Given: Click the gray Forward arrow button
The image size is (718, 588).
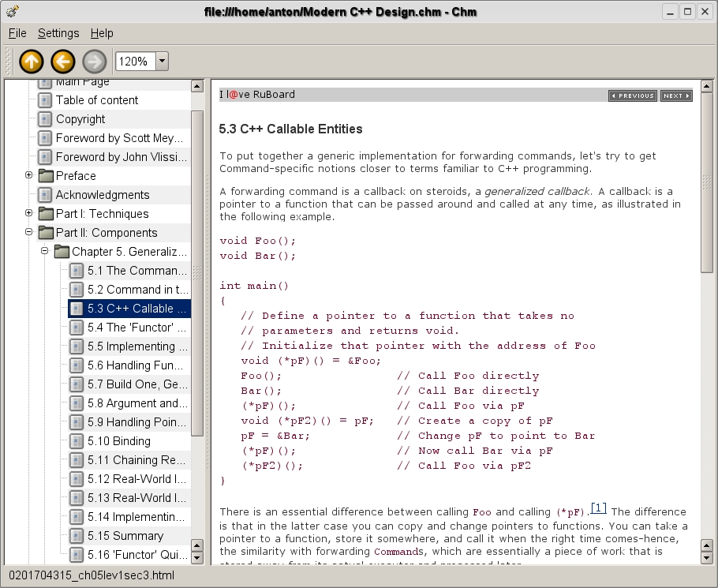Looking at the screenshot, I should click(95, 62).
